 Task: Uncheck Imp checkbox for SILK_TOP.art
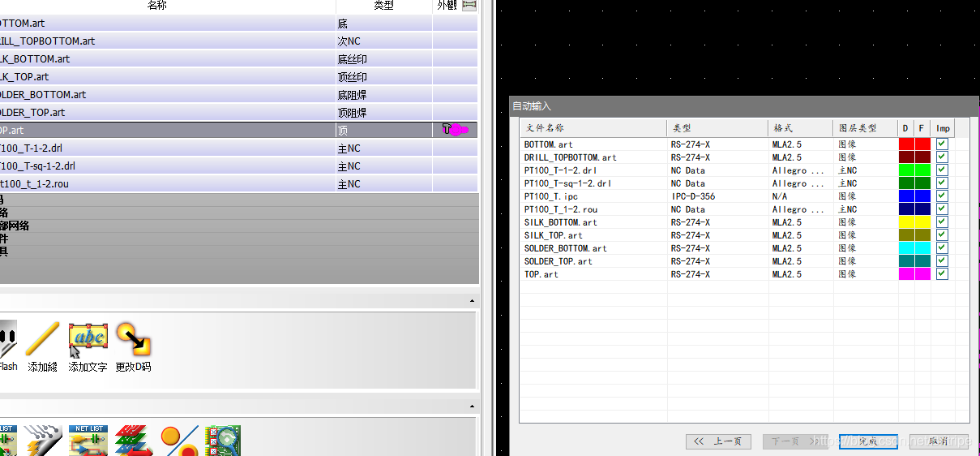[942, 235]
